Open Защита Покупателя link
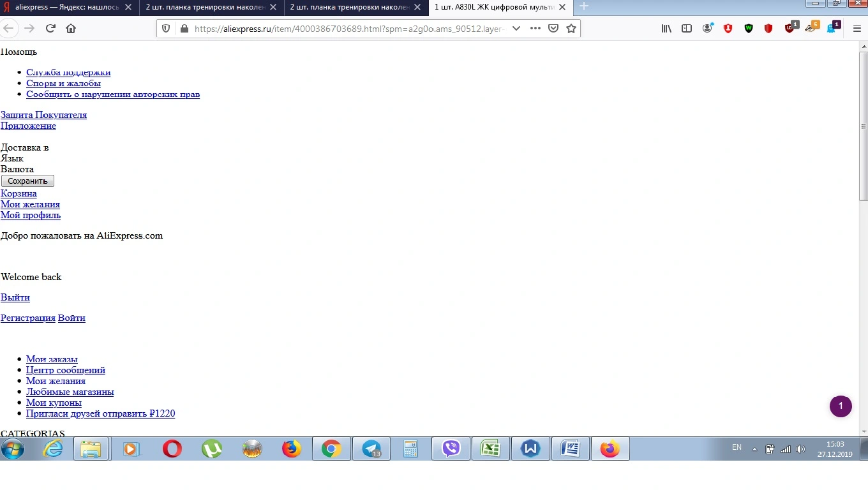 click(43, 115)
